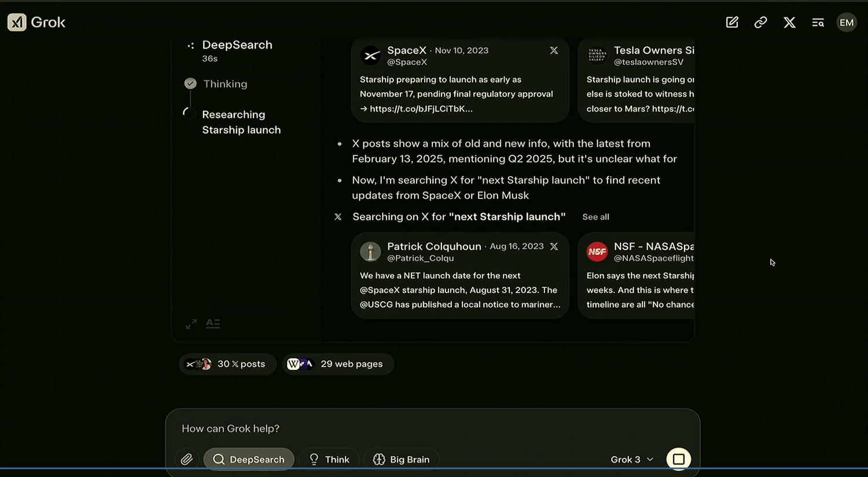Click the Grok logo icon
This screenshot has height=477, width=868.
[17, 23]
